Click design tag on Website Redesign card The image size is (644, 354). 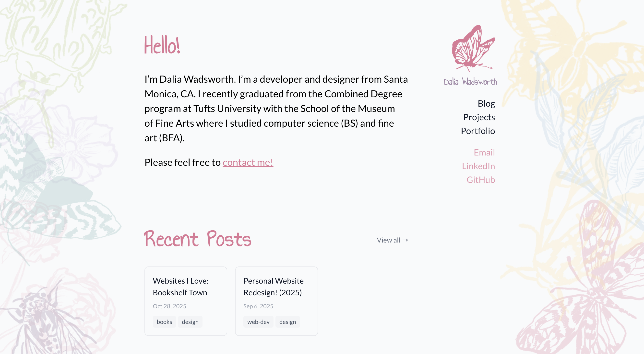point(287,322)
